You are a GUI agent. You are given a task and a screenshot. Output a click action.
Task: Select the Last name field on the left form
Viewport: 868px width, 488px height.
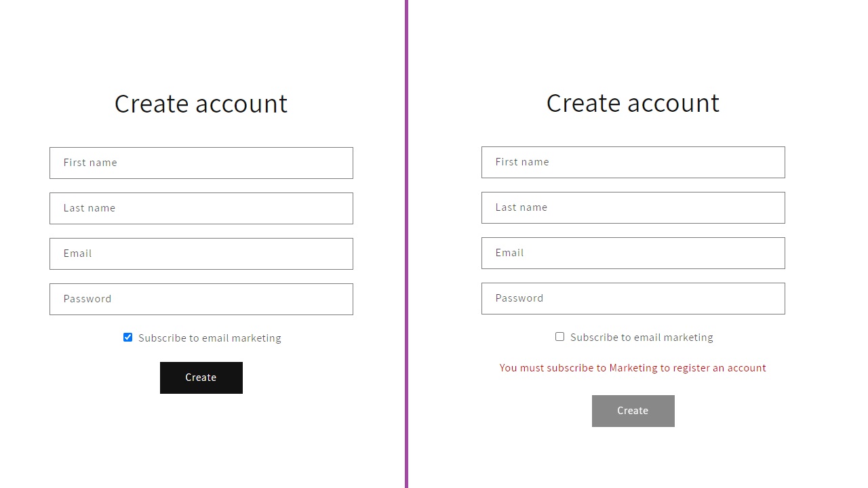(x=201, y=208)
